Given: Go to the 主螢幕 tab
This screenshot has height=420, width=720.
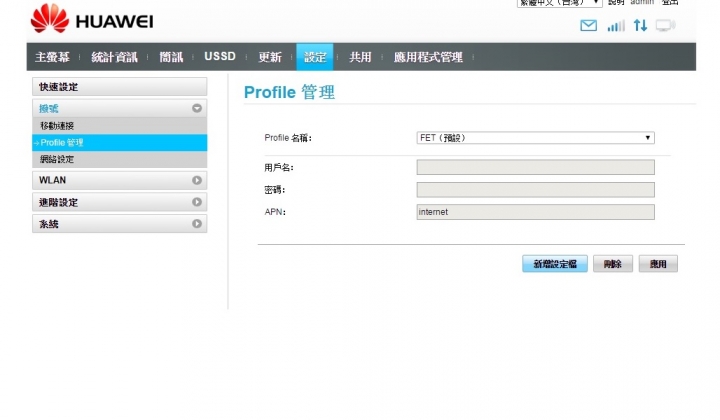Looking at the screenshot, I should coord(52,57).
